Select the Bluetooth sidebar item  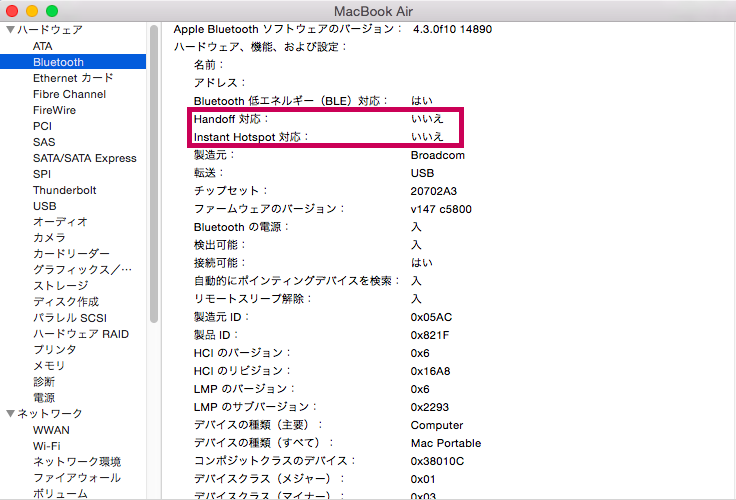pyautogui.click(x=73, y=62)
